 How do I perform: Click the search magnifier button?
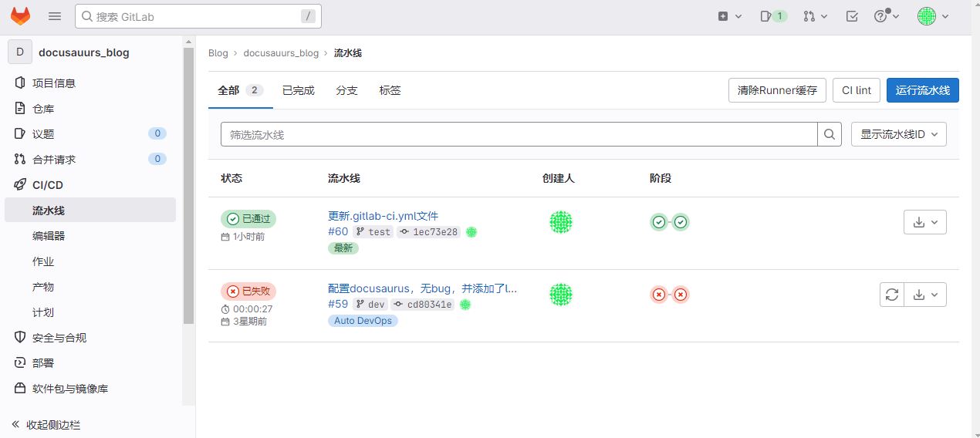830,134
